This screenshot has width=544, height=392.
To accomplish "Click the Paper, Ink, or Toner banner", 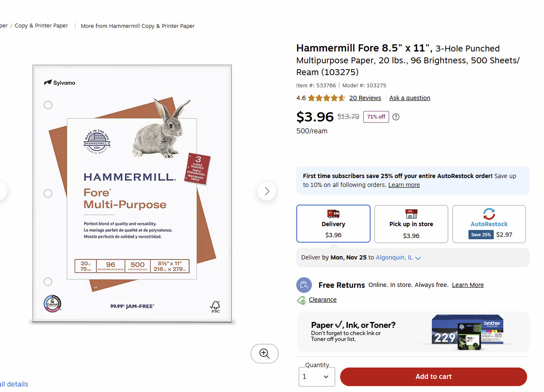I will tap(413, 332).
